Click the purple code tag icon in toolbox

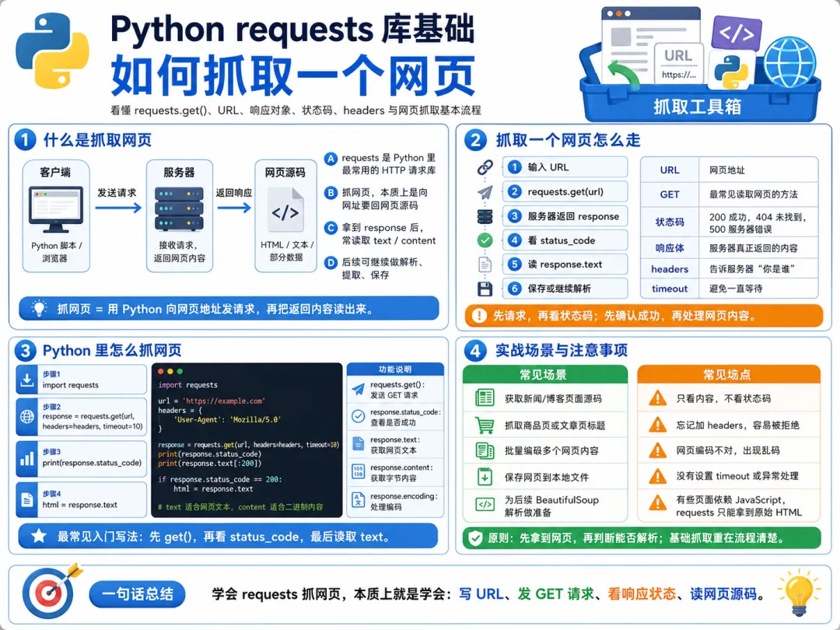pyautogui.click(x=737, y=33)
